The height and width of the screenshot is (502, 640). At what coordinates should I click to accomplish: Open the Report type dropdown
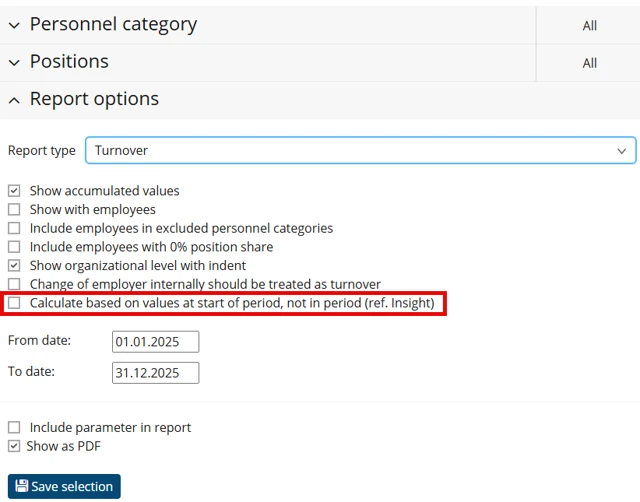coord(360,150)
